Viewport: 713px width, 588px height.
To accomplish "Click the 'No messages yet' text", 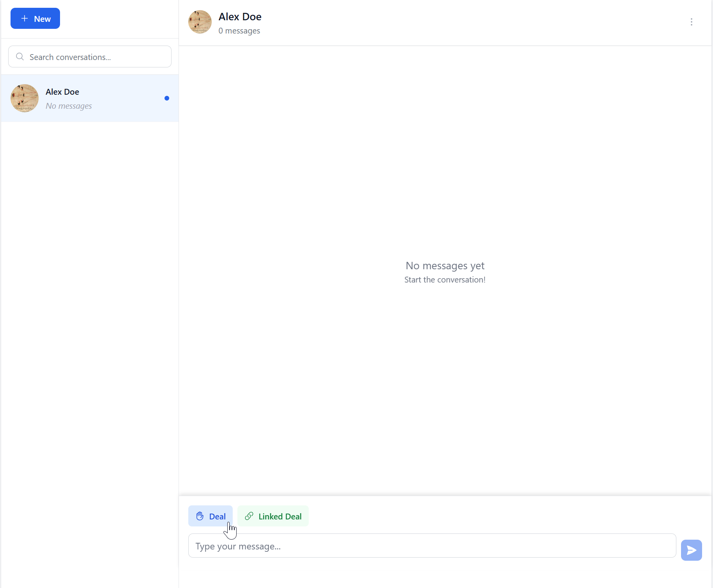I will pyautogui.click(x=445, y=266).
